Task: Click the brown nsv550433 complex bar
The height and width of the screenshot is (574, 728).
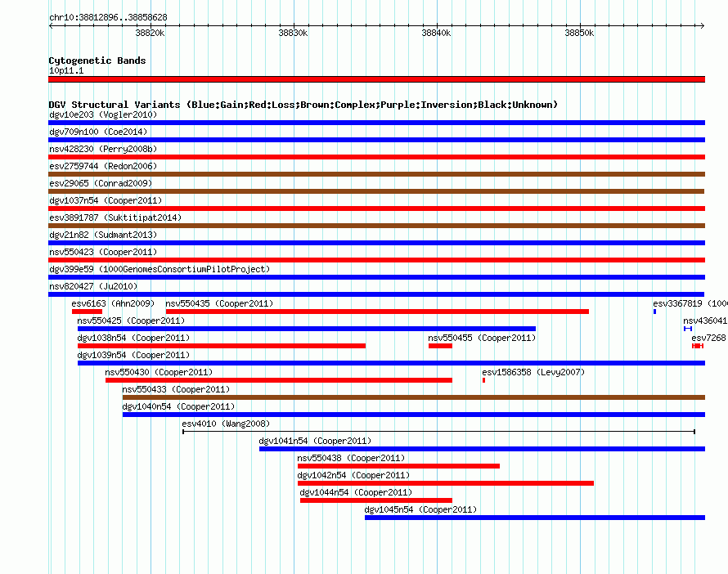Action: point(414,397)
